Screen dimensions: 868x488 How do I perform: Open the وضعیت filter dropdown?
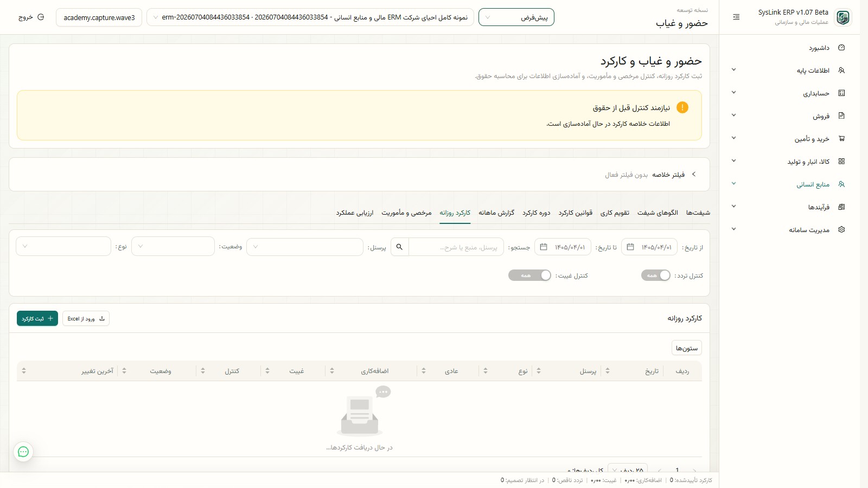click(x=173, y=247)
